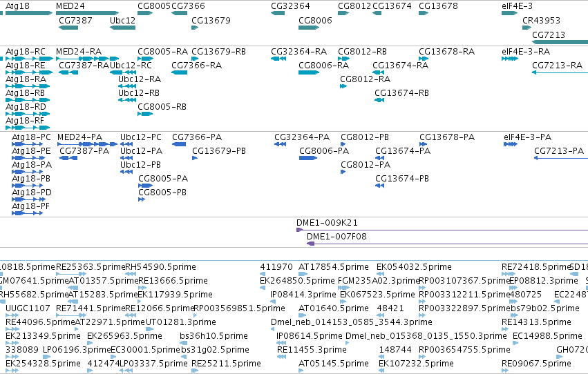Select the DME1-009K21 clone feature
The width and height of the screenshot is (588, 374).
442,230
